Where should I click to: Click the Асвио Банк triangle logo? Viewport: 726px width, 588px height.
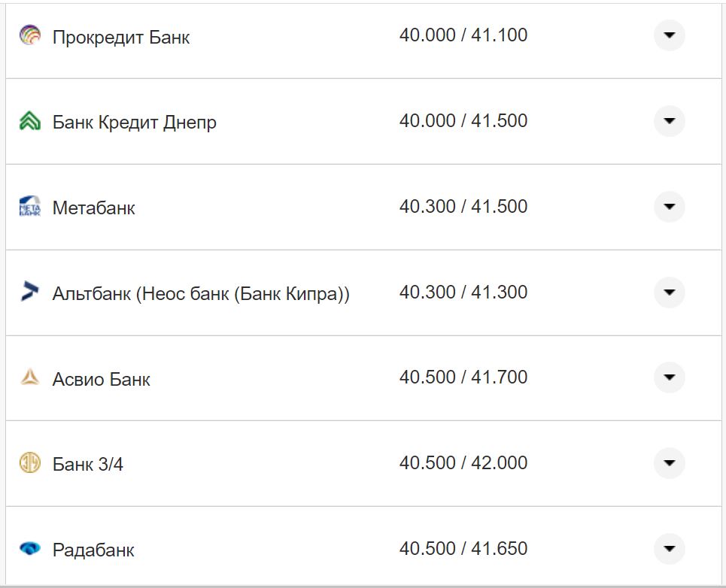29,377
